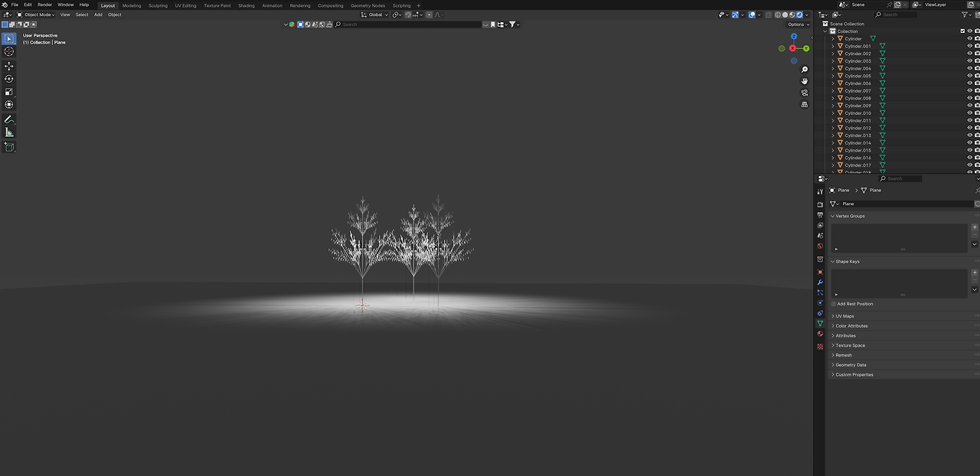This screenshot has height=476, width=980.
Task: Select the Transform tool
Action: click(9, 105)
